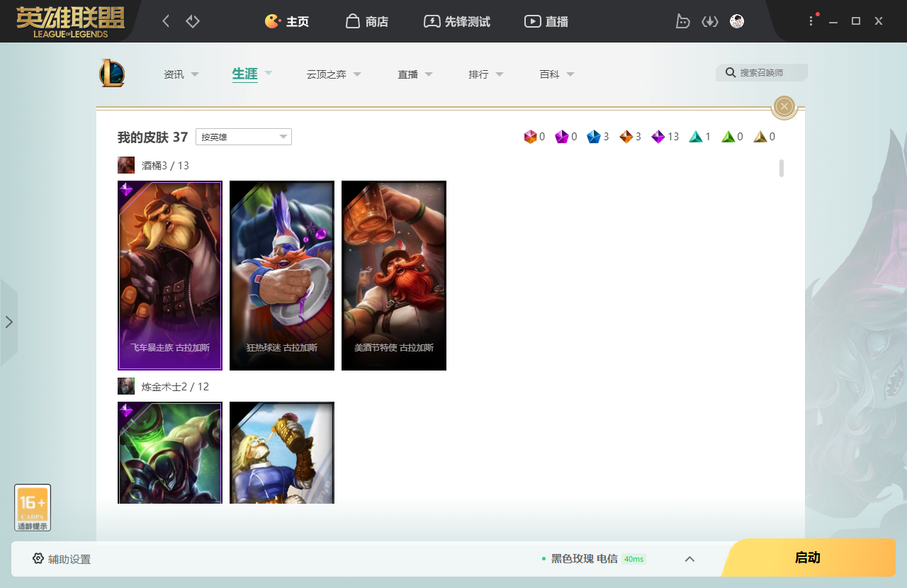Expand the server list up-chevron
The image size is (907, 588).
click(x=689, y=559)
